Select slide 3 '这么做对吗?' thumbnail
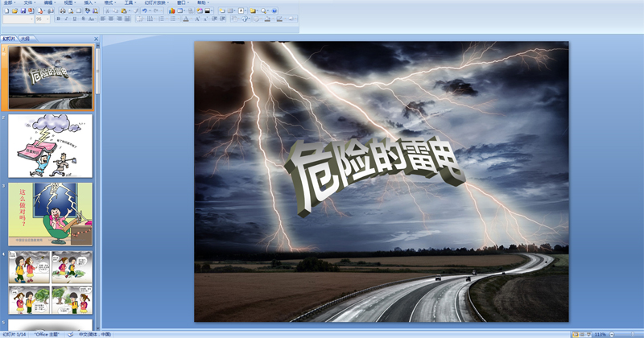The image size is (644, 338). pos(50,214)
